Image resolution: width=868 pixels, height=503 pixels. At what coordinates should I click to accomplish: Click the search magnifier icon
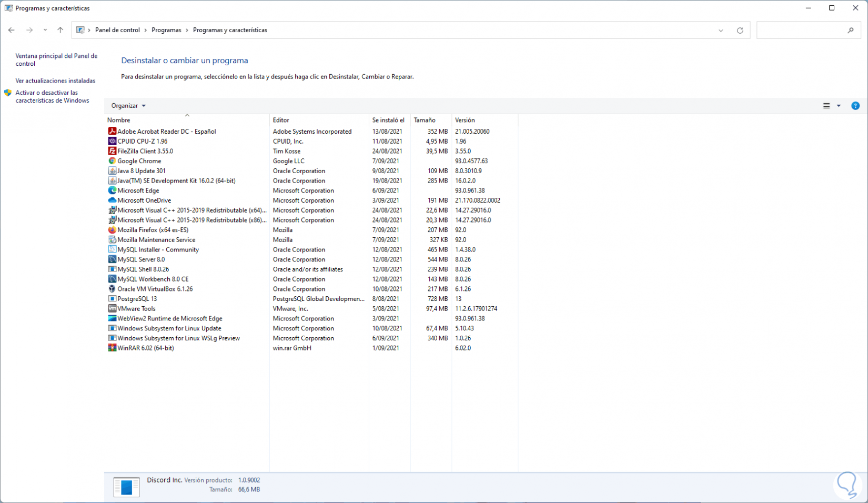click(x=851, y=31)
